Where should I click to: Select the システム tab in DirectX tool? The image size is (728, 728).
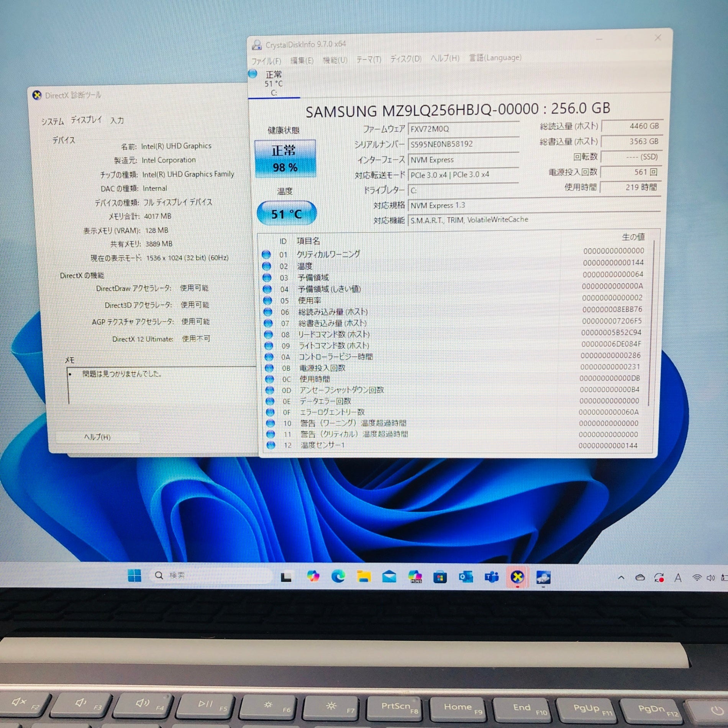click(52, 122)
